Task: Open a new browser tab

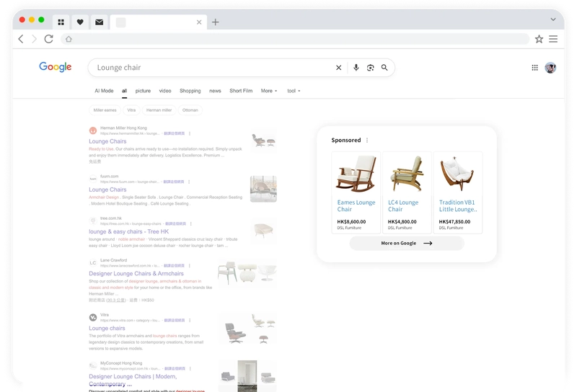Action: pyautogui.click(x=215, y=22)
